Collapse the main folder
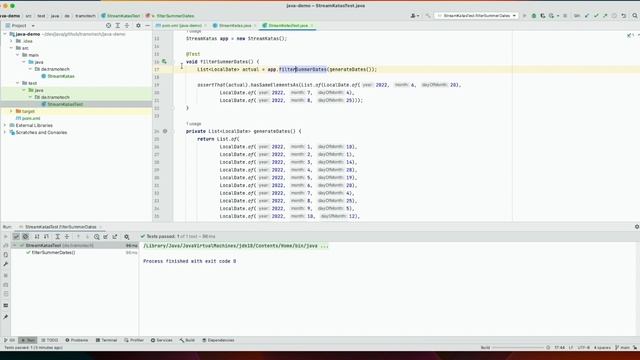The height and width of the screenshot is (360, 640). click(18, 55)
